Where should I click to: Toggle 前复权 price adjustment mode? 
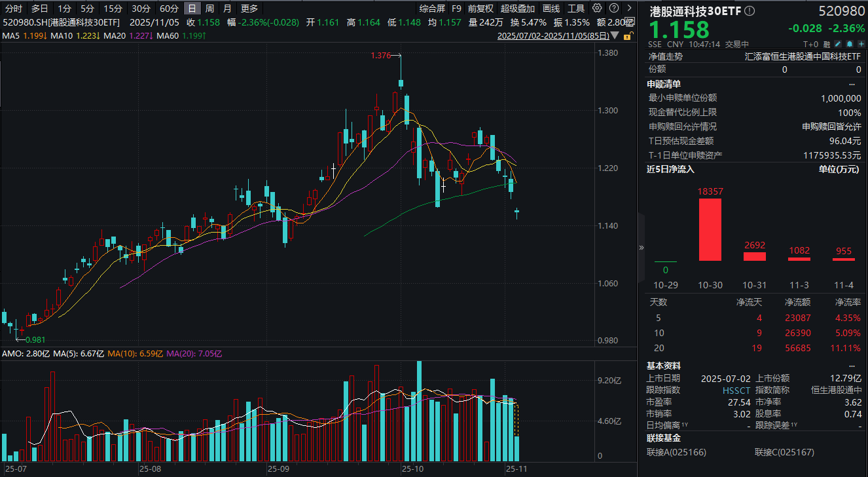tap(481, 9)
